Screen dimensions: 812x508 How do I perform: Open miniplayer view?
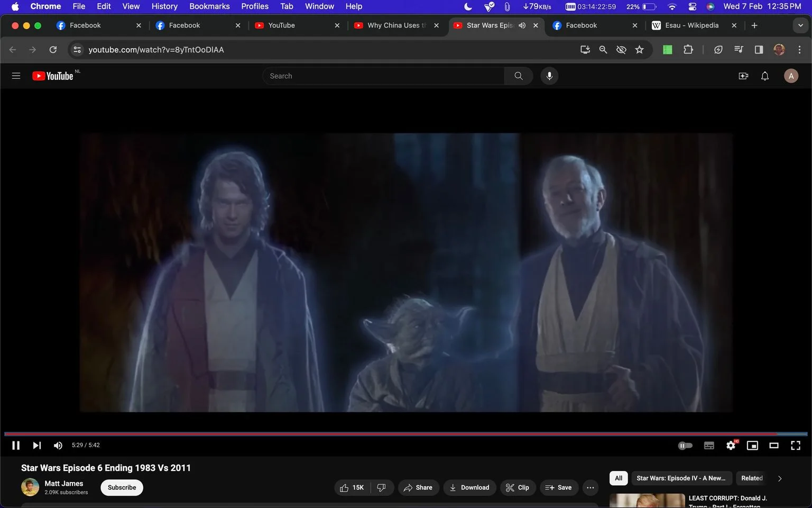tap(752, 446)
